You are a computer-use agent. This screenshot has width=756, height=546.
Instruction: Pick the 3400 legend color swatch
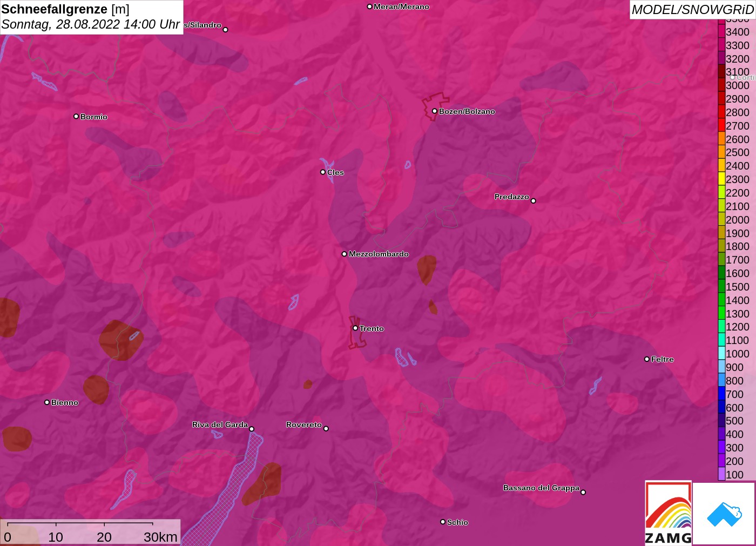[721, 31]
